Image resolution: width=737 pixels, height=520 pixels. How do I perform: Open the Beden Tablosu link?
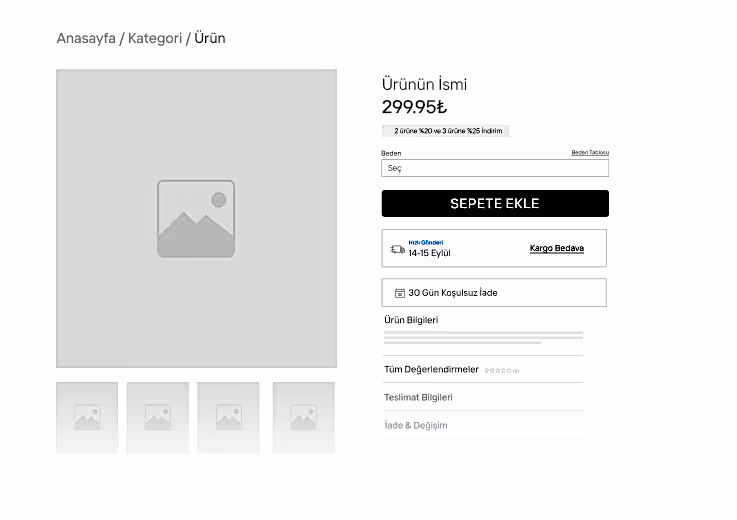point(589,153)
